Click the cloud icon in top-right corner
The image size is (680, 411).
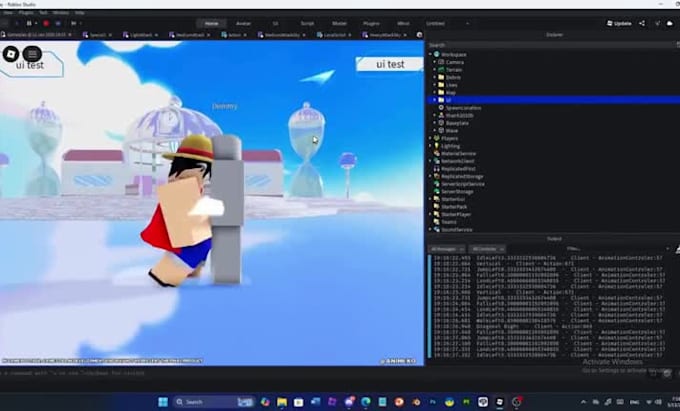(670, 23)
